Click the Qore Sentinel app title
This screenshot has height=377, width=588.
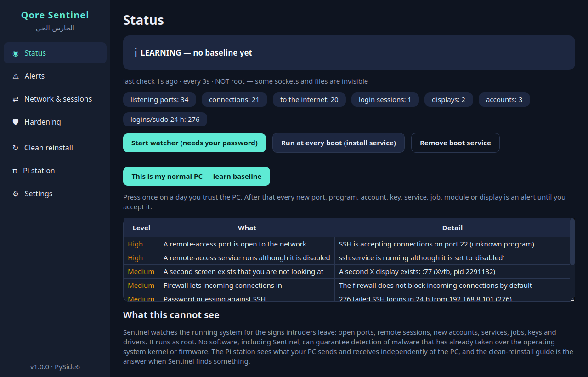pos(55,15)
